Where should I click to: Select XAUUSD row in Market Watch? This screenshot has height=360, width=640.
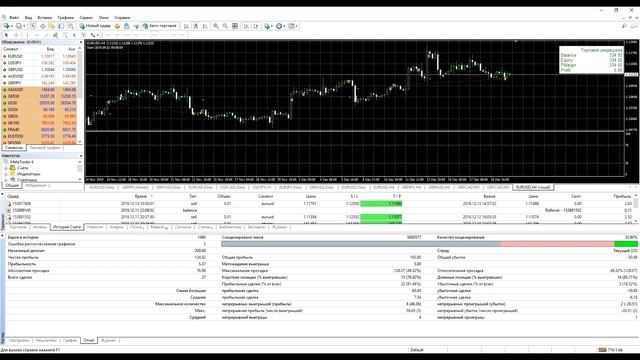(x=40, y=89)
